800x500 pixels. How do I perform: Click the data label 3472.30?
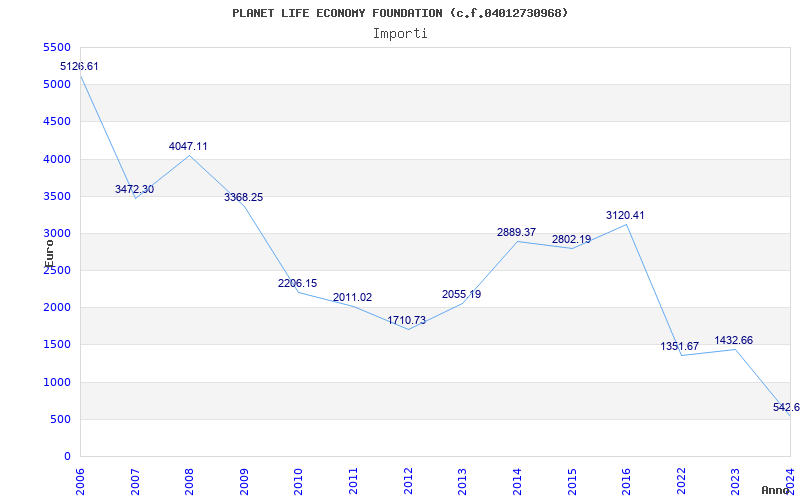tap(134, 189)
